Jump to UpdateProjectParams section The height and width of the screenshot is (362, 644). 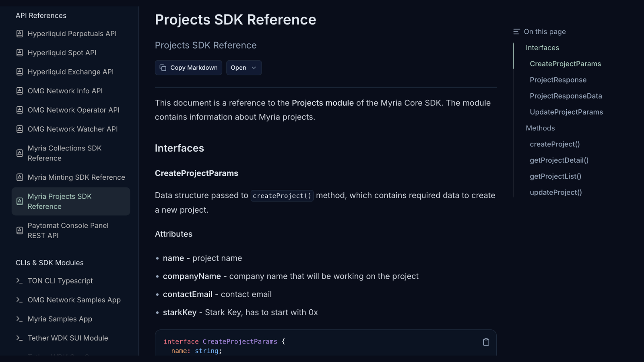(x=566, y=112)
